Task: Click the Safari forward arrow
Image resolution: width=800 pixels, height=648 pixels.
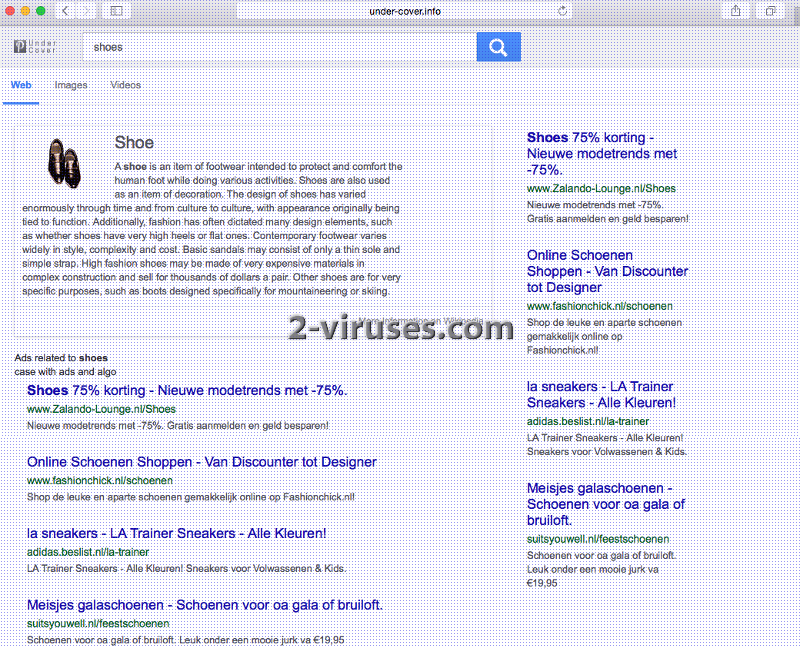Action: [86, 11]
